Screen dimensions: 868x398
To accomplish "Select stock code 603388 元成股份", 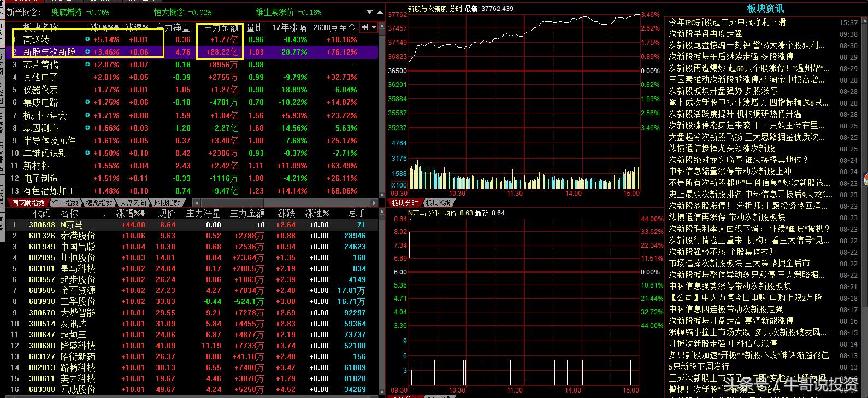I will 42,389.
